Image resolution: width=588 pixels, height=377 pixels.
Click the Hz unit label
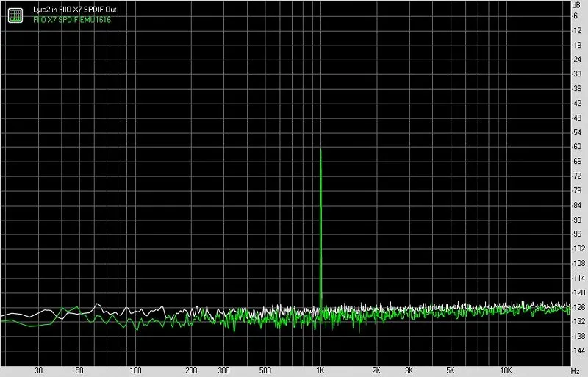576,370
